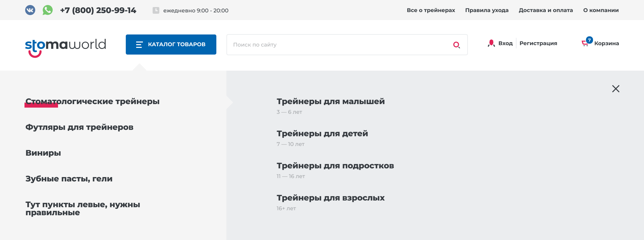Open the КАТАЛОГ ТОВАРОВ button

tap(171, 45)
